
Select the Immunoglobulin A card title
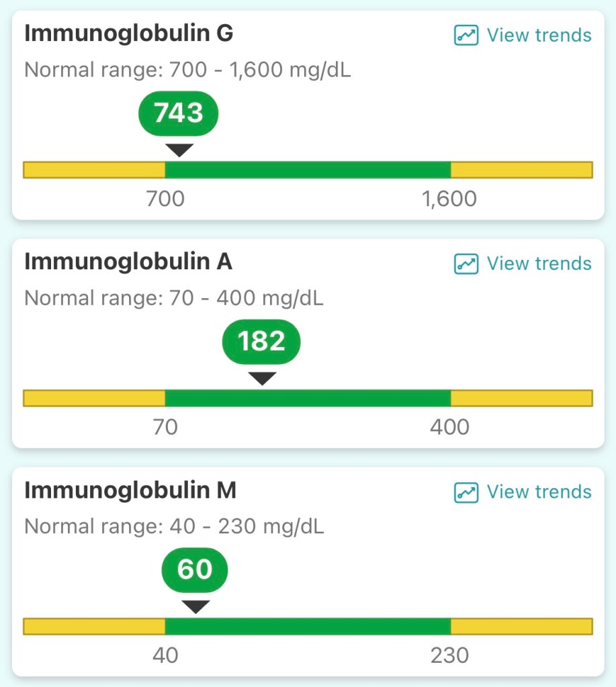coord(128,262)
